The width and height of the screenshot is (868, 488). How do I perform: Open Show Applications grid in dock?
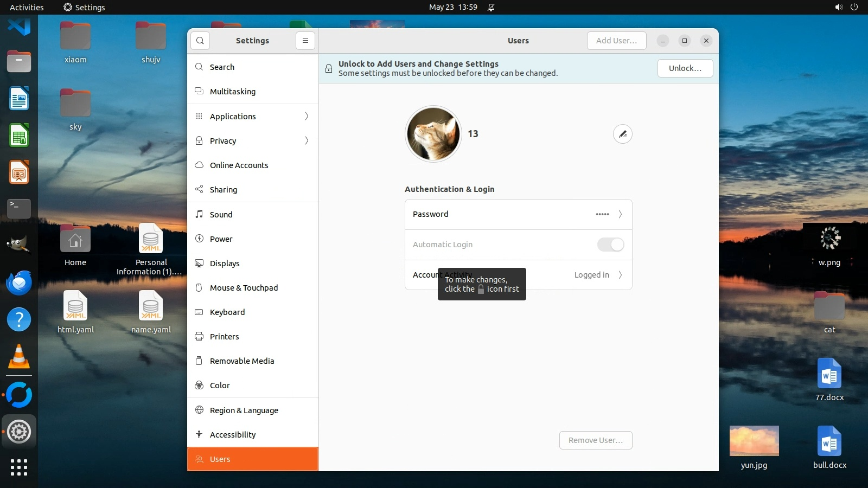(x=19, y=467)
